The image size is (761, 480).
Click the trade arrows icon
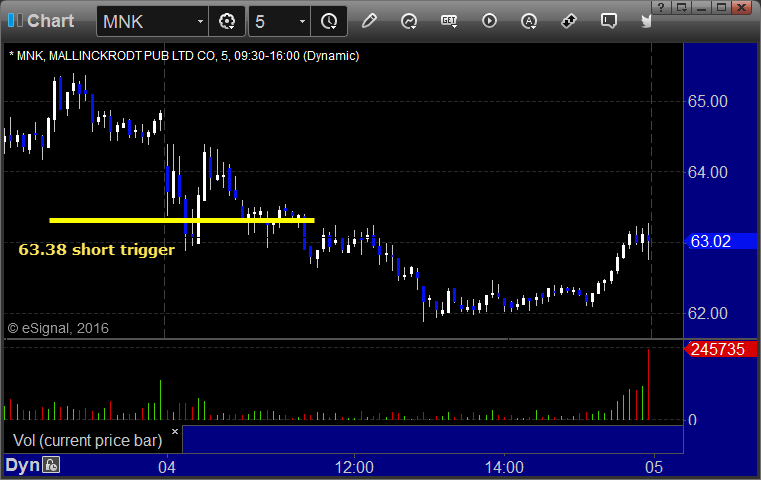[x=569, y=21]
